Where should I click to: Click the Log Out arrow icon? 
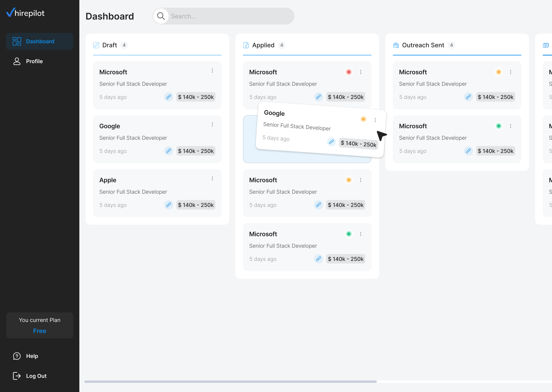[17, 376]
